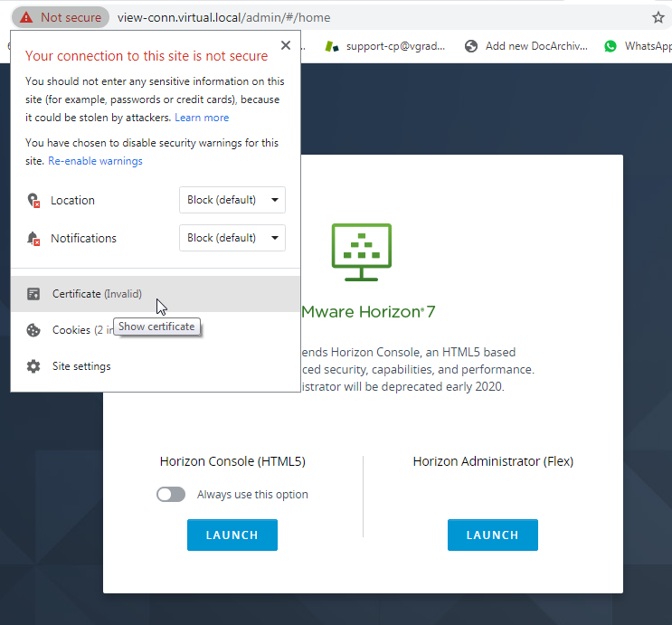
Task: Click the Cookies icon in popup
Action: [x=33, y=330]
